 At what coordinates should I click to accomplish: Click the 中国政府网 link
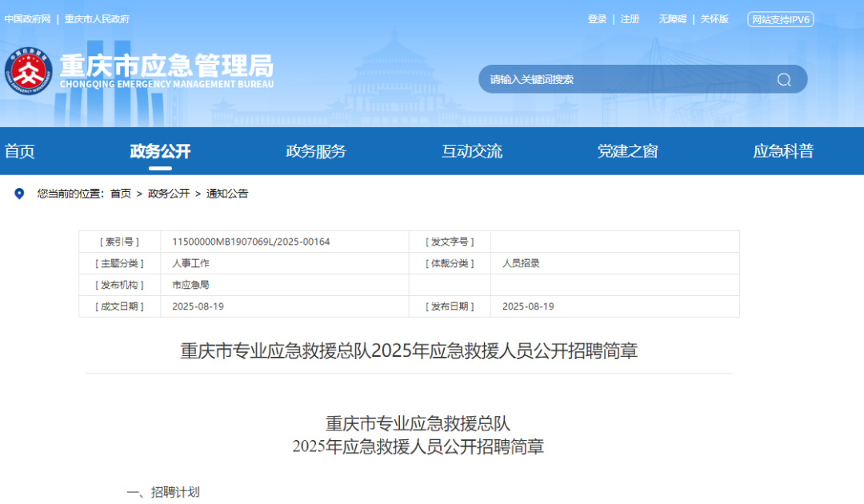click(27, 19)
